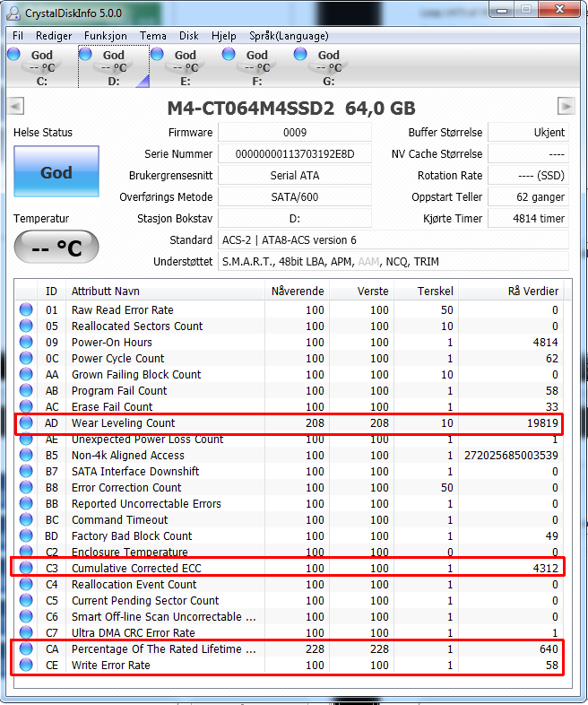The height and width of the screenshot is (705, 588).
Task: Click raw value 272025685003539
Action: point(511,456)
